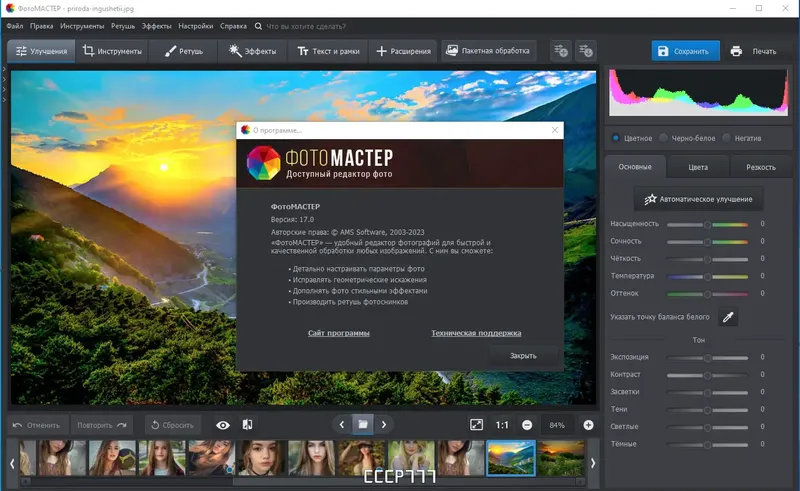This screenshot has height=491, width=800.
Task: Click the white balance eyedropper icon
Action: click(x=728, y=317)
